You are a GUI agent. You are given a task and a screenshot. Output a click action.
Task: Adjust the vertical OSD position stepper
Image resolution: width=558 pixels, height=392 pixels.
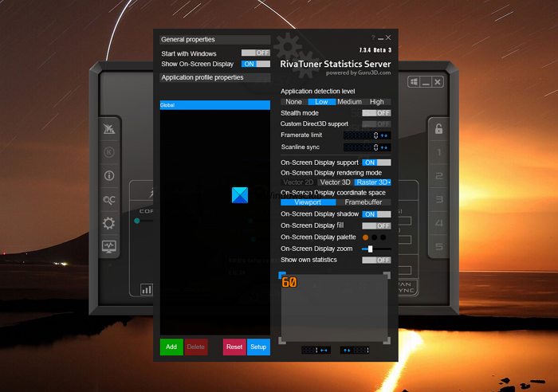click(x=347, y=351)
